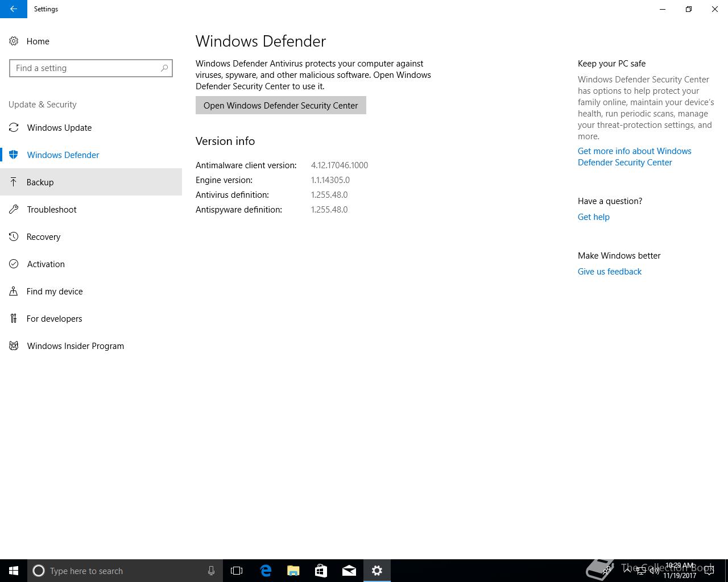Click the Backup upload-arrow icon

pos(14,182)
